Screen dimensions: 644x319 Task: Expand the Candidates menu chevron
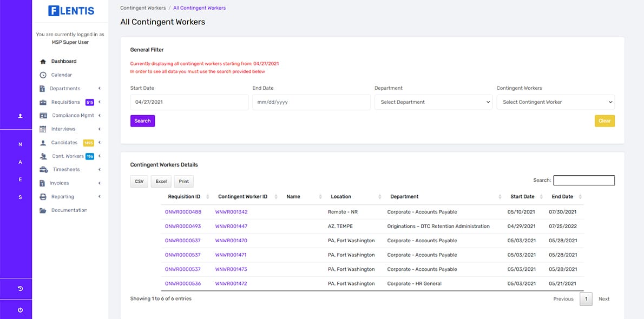coord(100,143)
